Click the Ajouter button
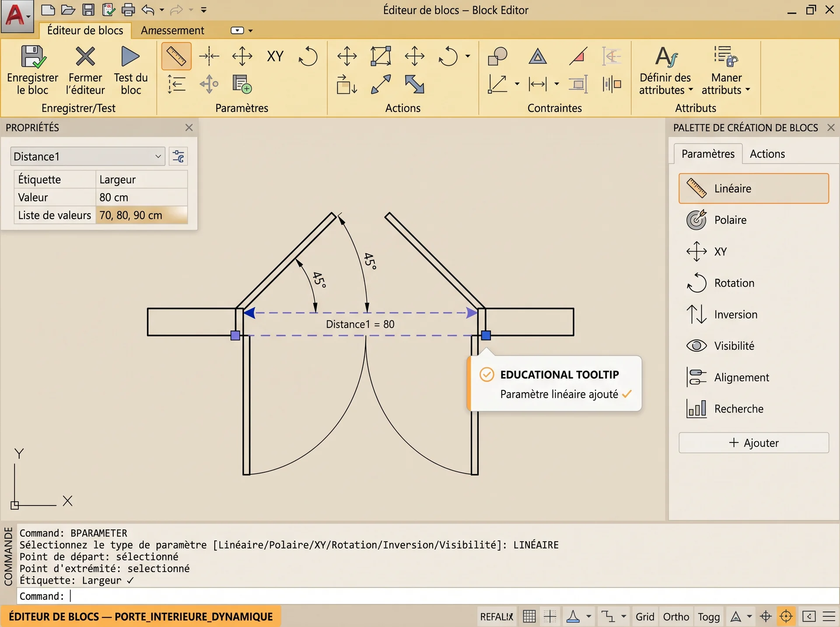This screenshot has width=840, height=627. click(753, 442)
